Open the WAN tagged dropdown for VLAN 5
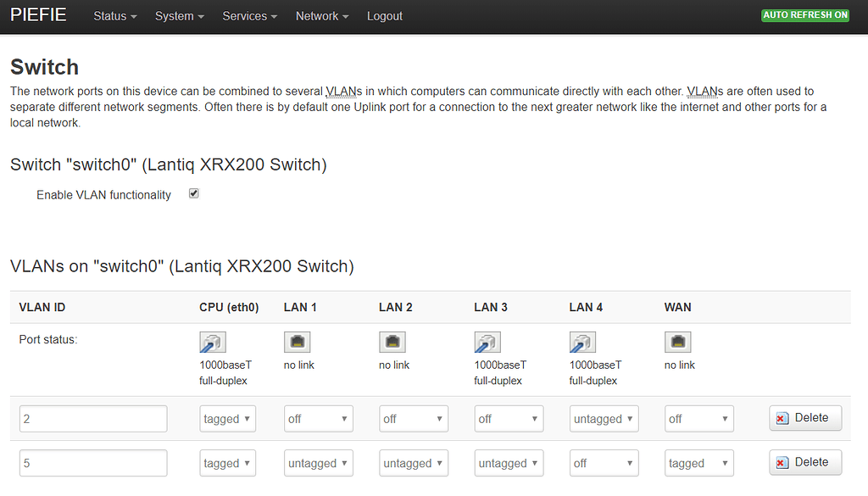The image size is (868, 496). (699, 463)
